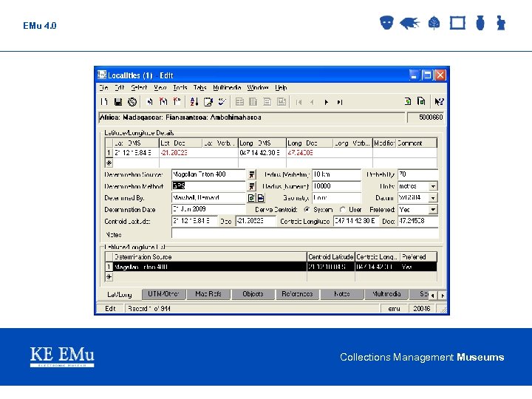
Task: Click the toolbar icon right after globe
Action: coord(149,101)
